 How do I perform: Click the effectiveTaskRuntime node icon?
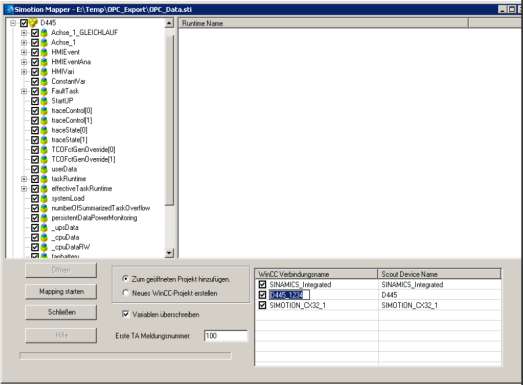point(44,188)
